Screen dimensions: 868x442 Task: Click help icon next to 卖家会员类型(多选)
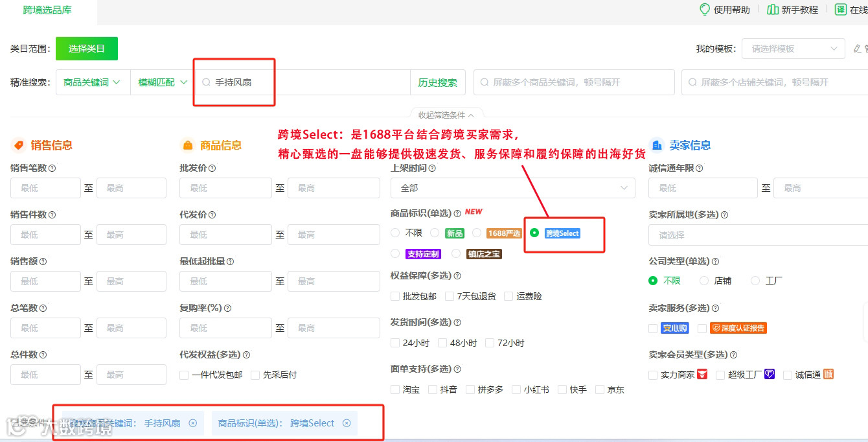(733, 355)
